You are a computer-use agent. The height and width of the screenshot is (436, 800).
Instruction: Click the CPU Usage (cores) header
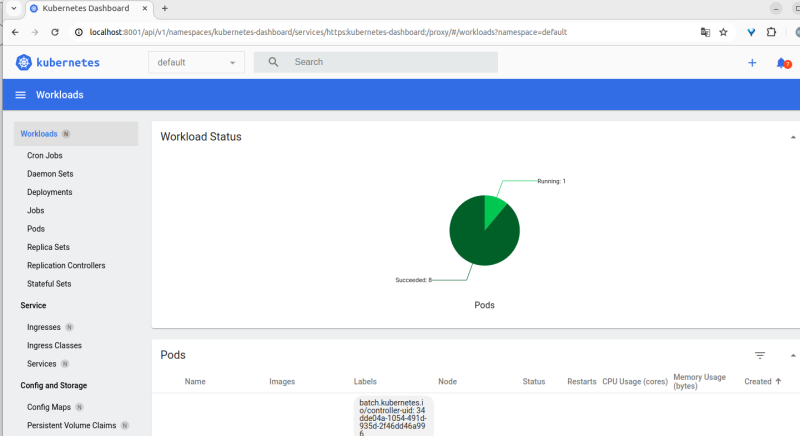[635, 381]
